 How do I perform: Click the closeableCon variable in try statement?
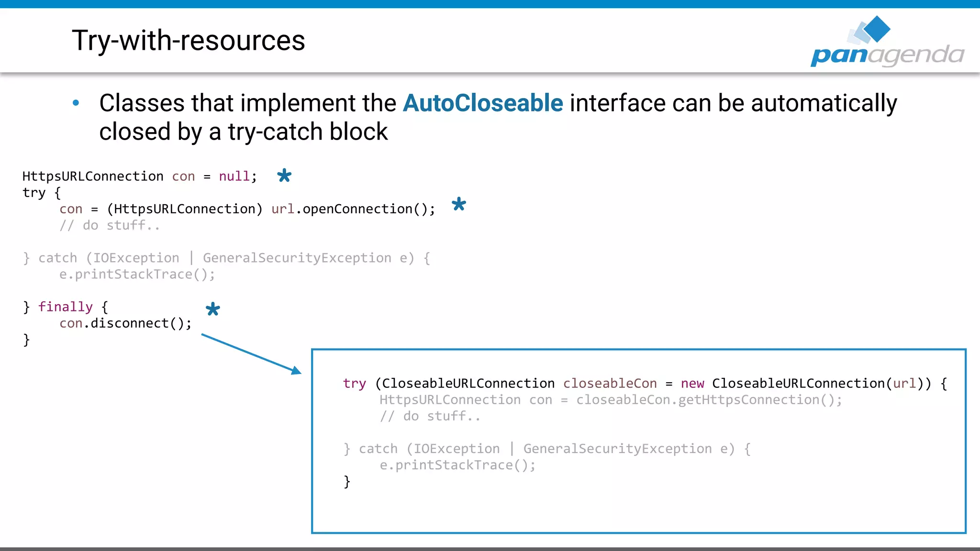click(610, 384)
